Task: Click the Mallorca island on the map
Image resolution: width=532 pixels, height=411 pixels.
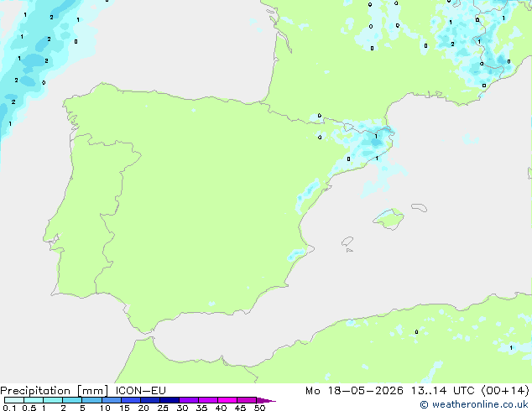Action: pos(389,220)
